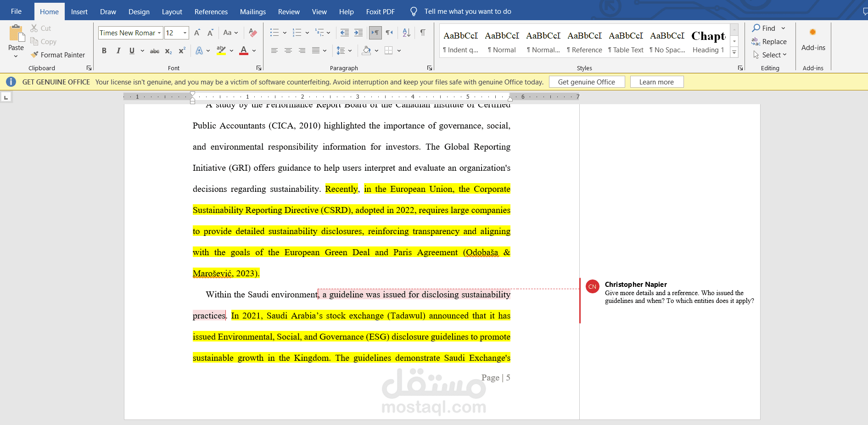Click the Learn more button
Viewport: 868px width, 425px height.
pos(656,82)
